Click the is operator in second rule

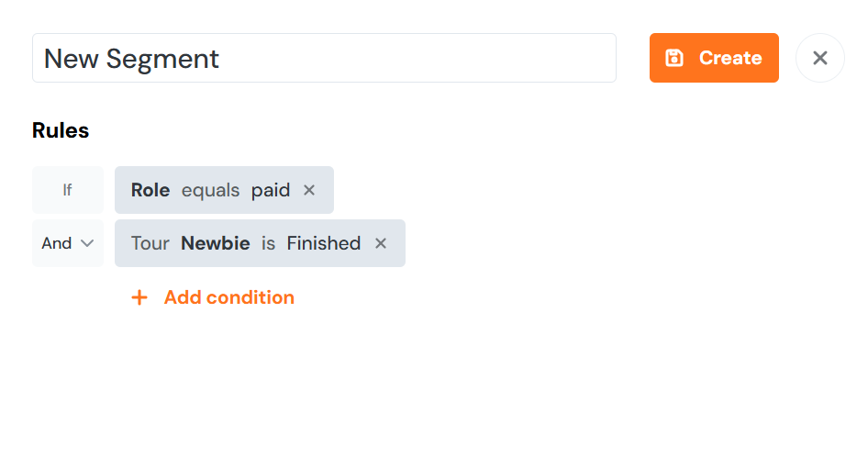coord(268,243)
